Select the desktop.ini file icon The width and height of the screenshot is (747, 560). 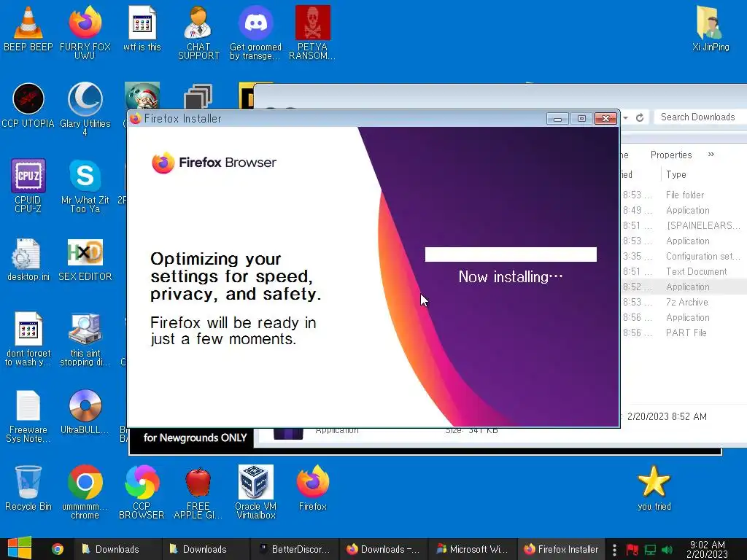(x=28, y=259)
